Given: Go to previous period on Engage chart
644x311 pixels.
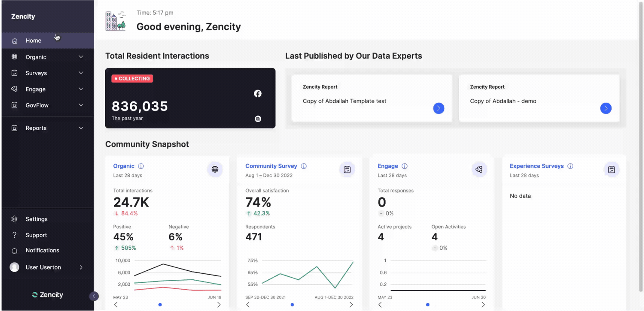Looking at the screenshot, I should (380, 305).
